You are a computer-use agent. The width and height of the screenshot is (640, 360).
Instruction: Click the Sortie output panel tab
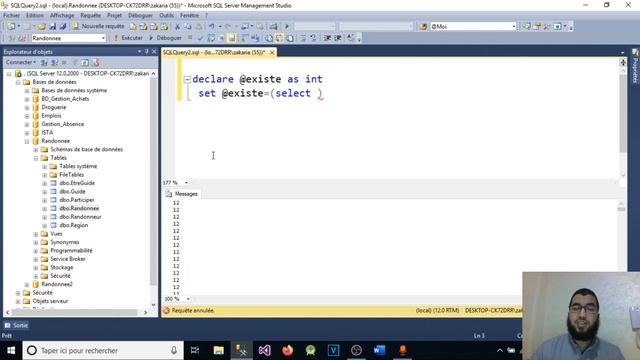point(16,325)
